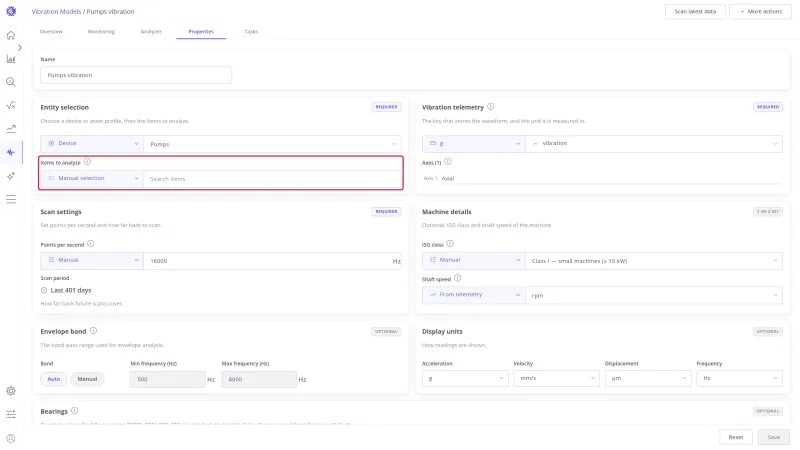The height and width of the screenshot is (450, 800).
Task: Show info for Items to analyze
Action: click(x=87, y=162)
